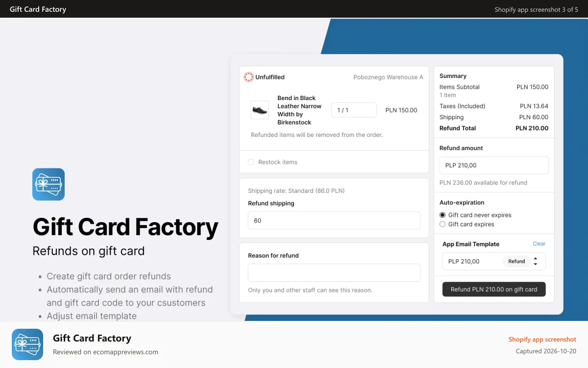Click Only you and other staff note
Viewport: 588px width, 368px height.
(310, 290)
